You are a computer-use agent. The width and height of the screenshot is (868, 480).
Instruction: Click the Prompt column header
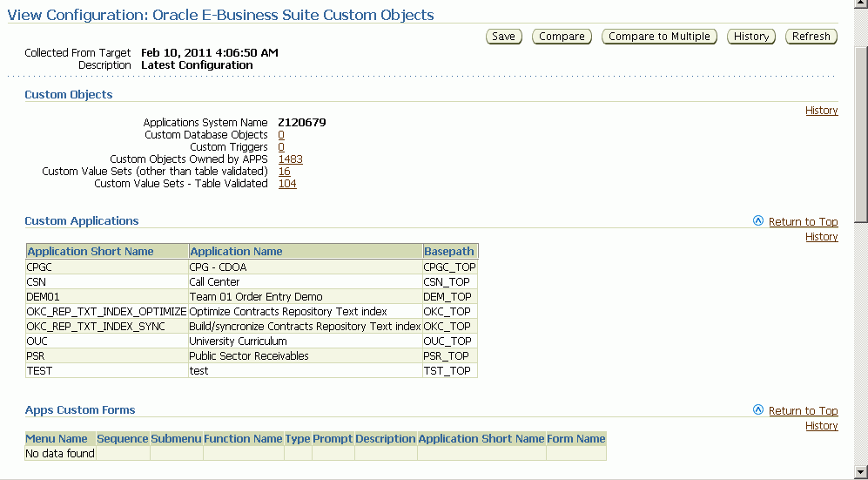333,438
